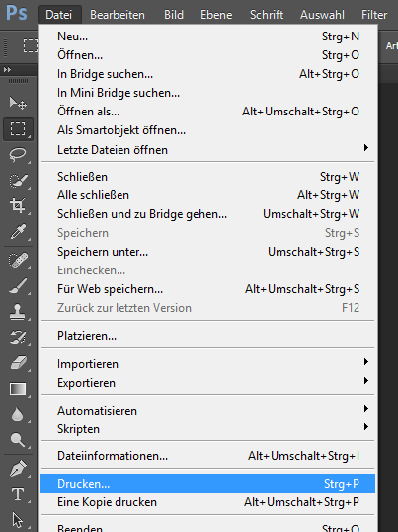The image size is (398, 532).
Task: Open the Ebene menu
Action: (216, 15)
